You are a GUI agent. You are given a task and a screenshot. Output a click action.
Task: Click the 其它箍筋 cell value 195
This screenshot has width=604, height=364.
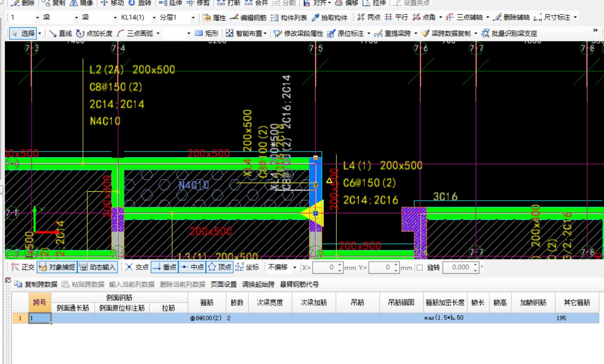tap(578, 318)
